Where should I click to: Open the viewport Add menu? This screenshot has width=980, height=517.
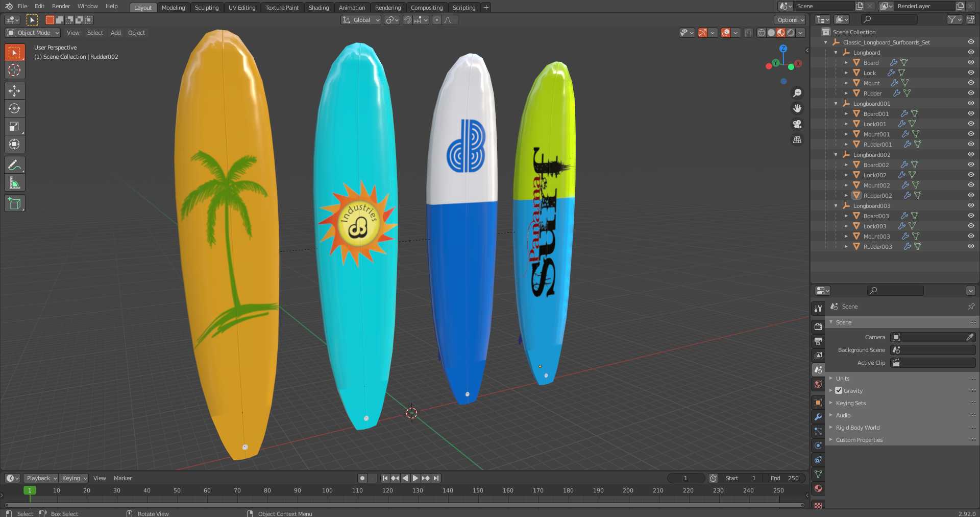coord(116,33)
